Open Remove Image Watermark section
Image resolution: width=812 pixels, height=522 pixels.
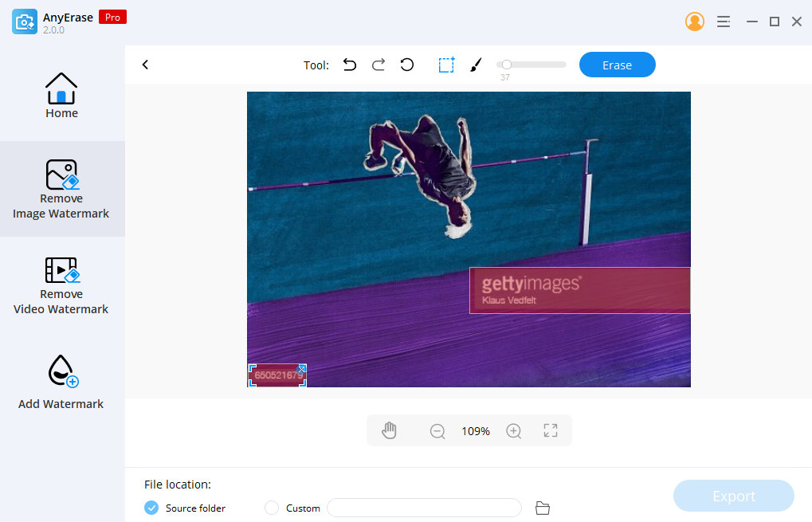(x=61, y=189)
